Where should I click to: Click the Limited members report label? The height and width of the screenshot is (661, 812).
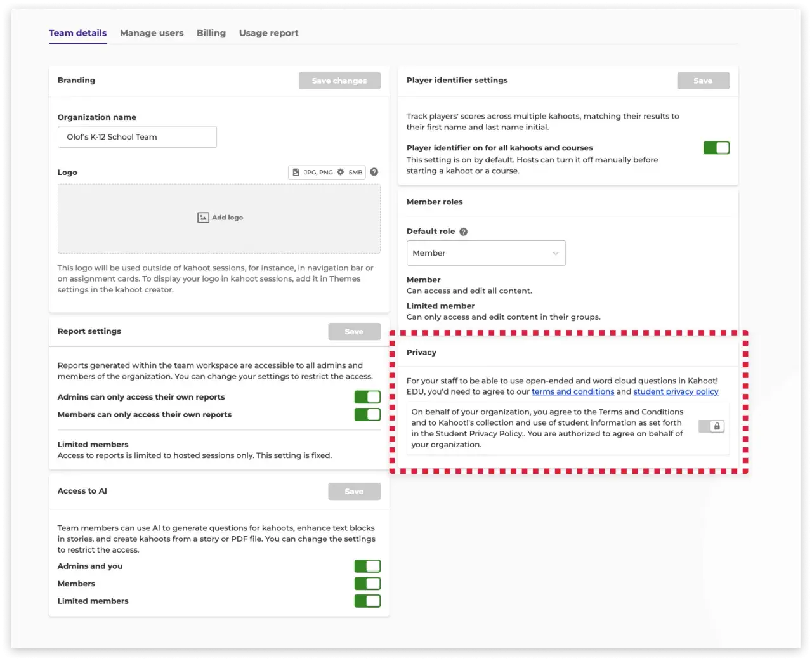(x=93, y=445)
